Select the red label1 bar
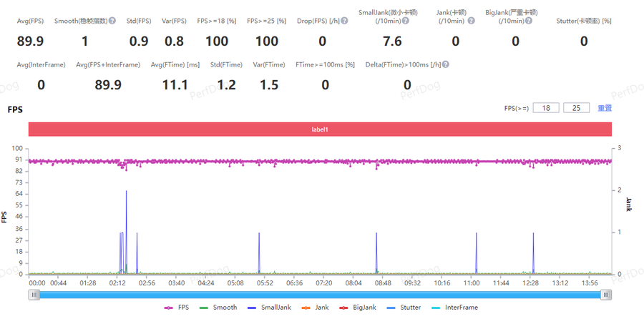The height and width of the screenshot is (319, 644). (x=320, y=129)
